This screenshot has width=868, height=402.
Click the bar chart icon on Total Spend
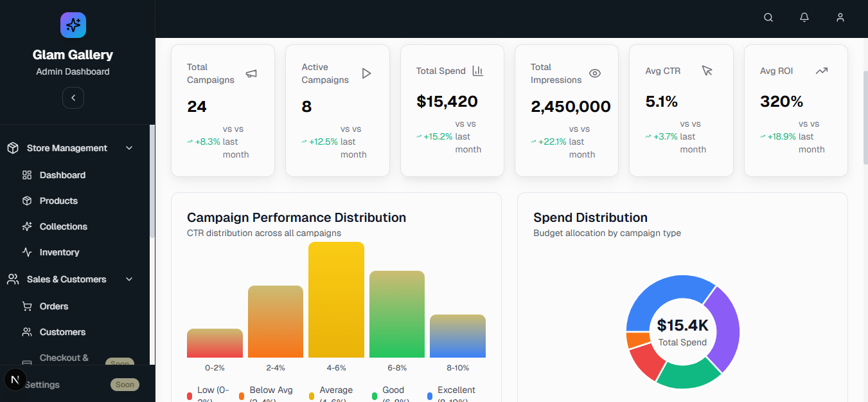[477, 71]
